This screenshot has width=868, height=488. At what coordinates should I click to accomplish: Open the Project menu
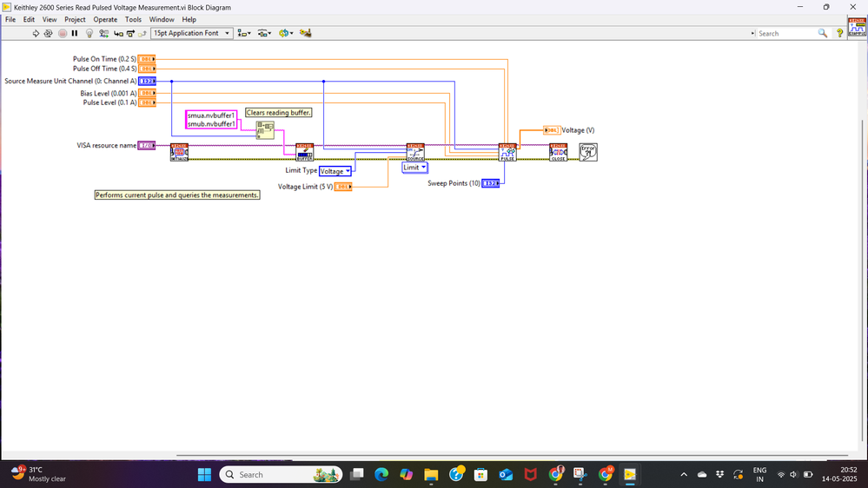75,19
